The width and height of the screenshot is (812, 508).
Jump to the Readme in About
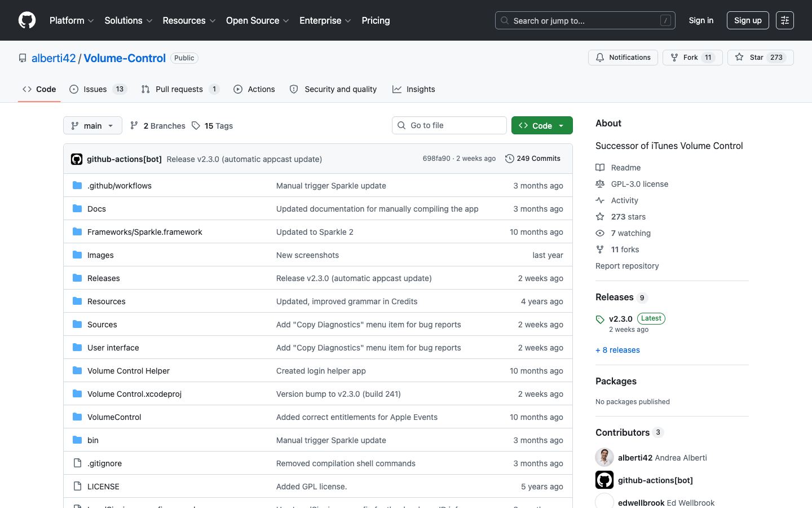(x=619, y=168)
